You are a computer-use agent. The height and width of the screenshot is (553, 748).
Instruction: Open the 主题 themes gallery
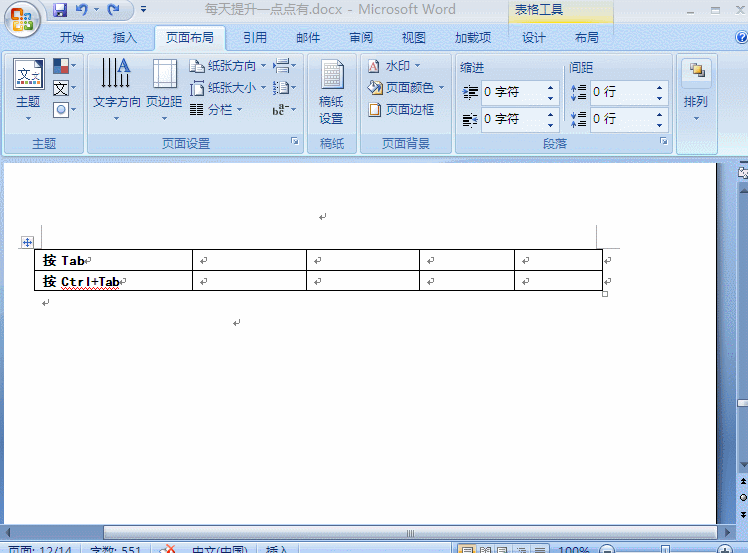click(28, 90)
